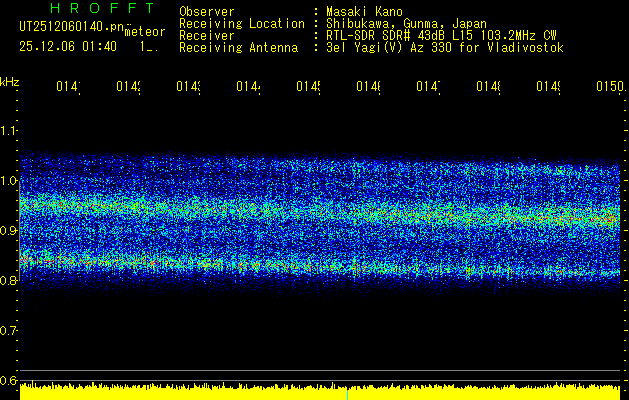Click the 1.0 frequency axis tick
This screenshot has height=400, width=629.
click(x=9, y=180)
